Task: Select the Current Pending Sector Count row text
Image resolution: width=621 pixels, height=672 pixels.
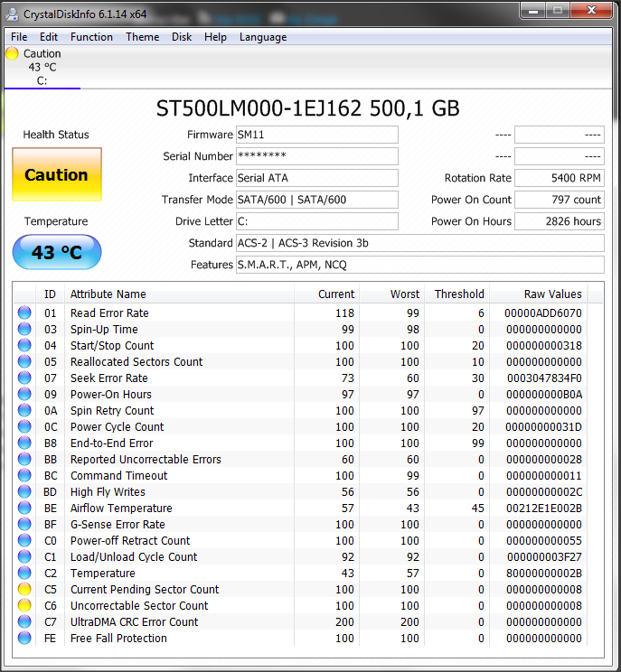Action: pos(145,590)
